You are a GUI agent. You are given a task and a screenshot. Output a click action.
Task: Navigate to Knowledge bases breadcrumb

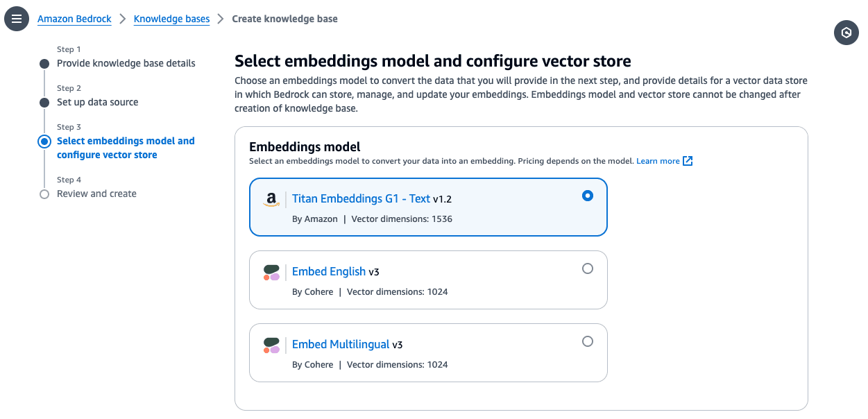tap(171, 19)
